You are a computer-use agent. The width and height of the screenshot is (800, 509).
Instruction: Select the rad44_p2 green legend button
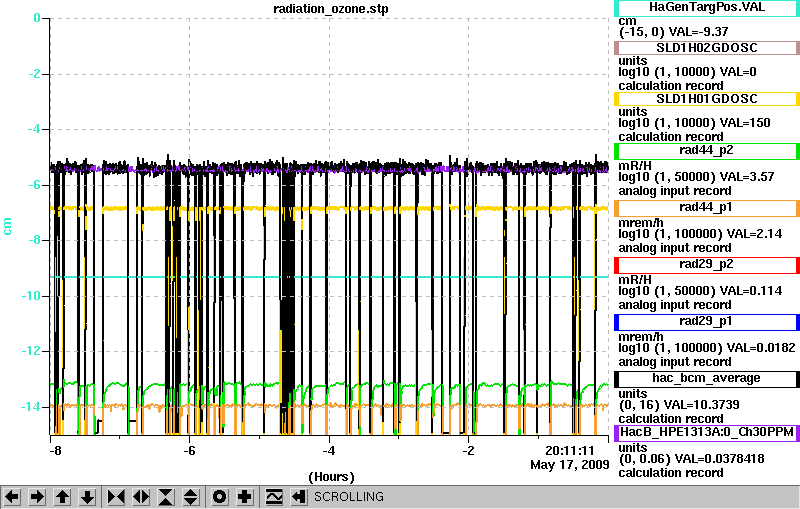[707, 151]
